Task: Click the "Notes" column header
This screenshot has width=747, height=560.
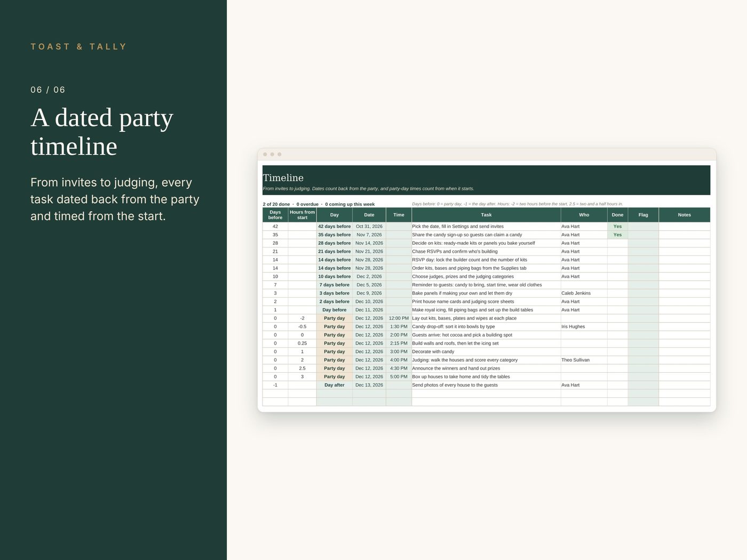Action: click(x=684, y=215)
